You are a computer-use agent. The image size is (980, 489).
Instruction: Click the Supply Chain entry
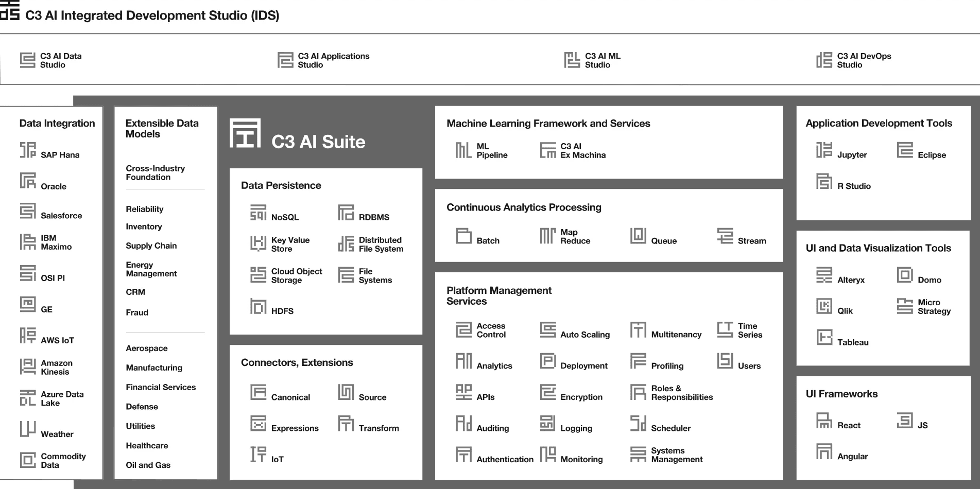(151, 246)
